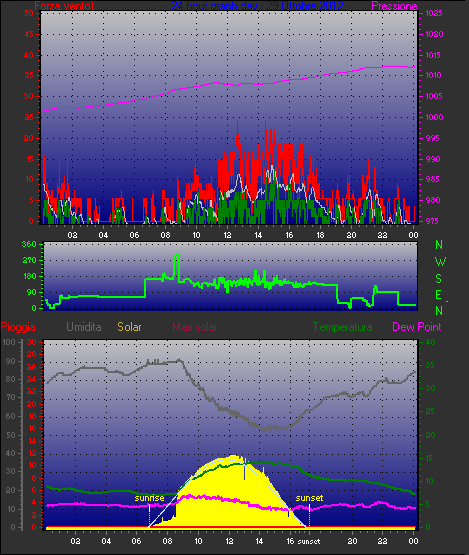Image resolution: width=469 pixels, height=555 pixels.
Task: Click the compass letter E beside direction chart
Action: coord(438,295)
